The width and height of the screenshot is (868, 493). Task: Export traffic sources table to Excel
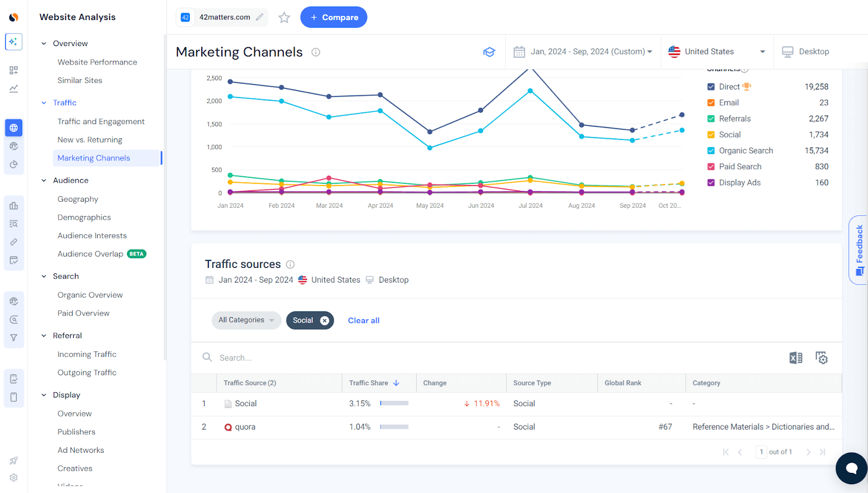(x=796, y=358)
